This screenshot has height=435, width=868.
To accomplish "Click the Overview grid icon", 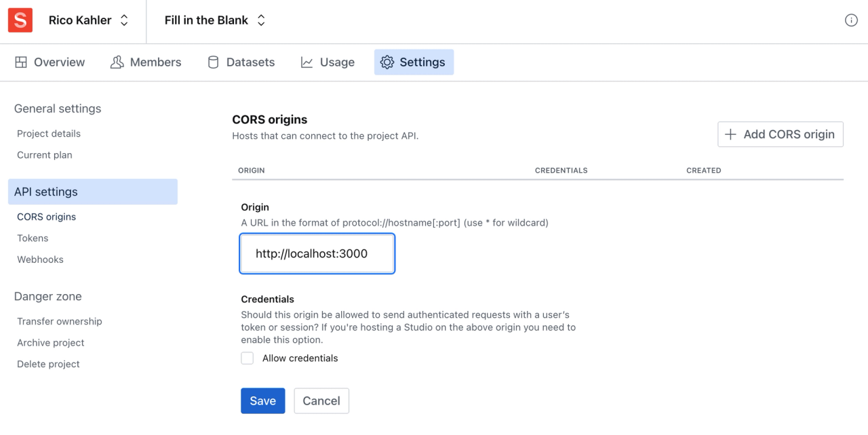I will point(21,62).
